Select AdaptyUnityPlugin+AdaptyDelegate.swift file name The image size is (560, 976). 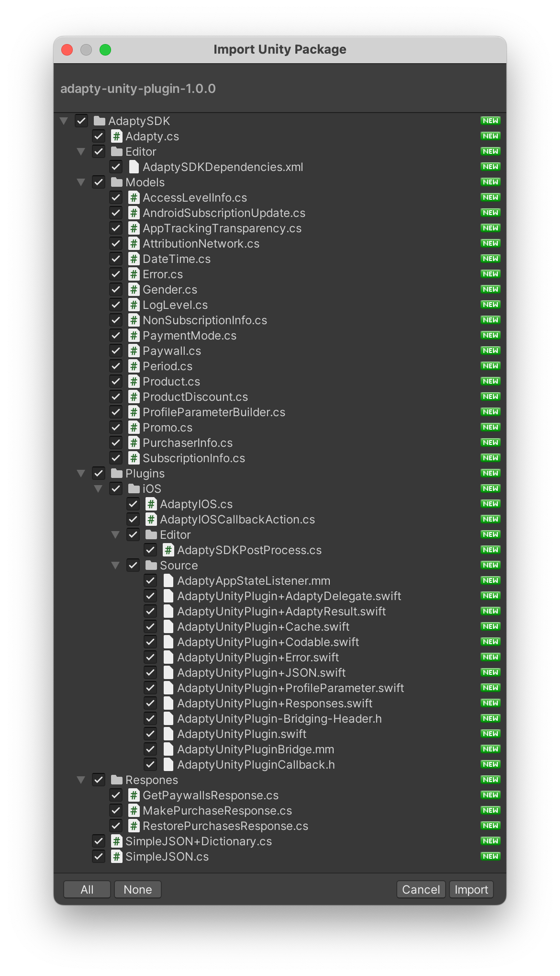tap(289, 596)
